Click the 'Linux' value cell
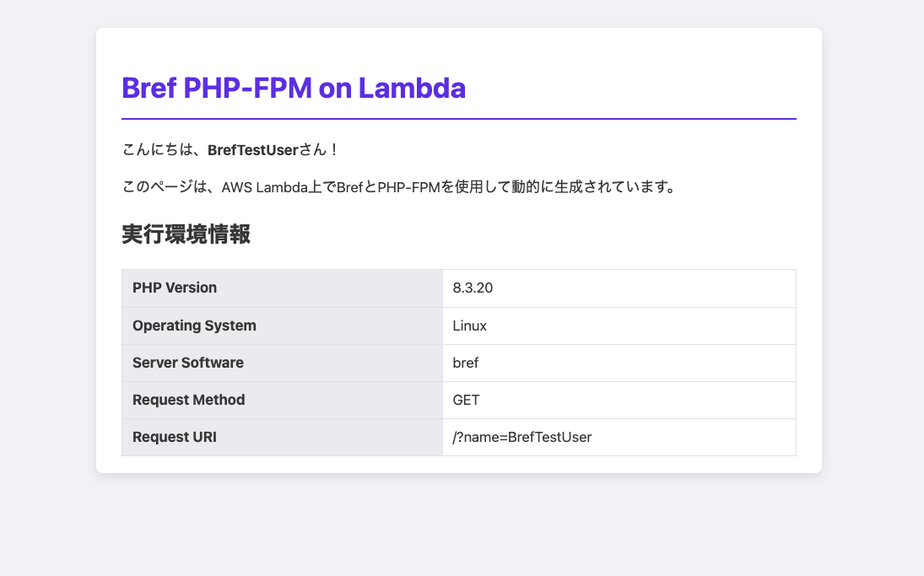The image size is (924, 576). 619,326
